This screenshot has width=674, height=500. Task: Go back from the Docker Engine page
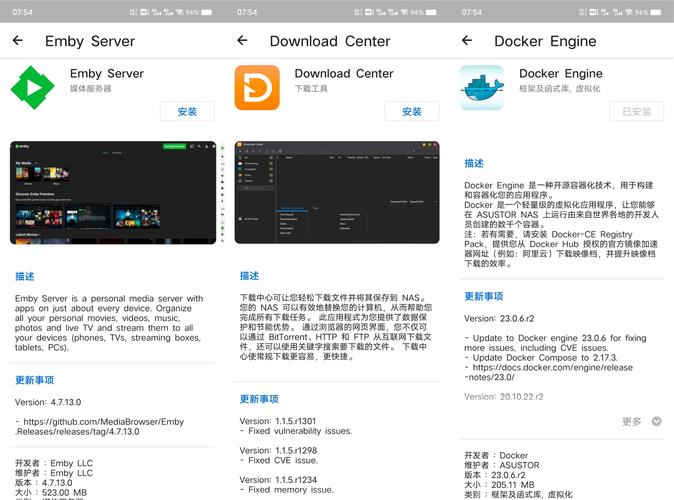point(467,40)
